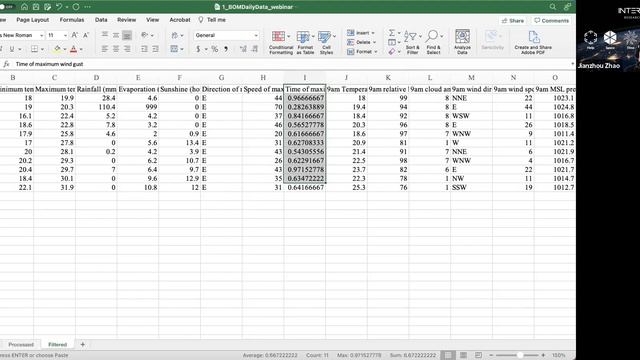Open the font size dropdown
The image size is (640, 360).
coord(65,36)
